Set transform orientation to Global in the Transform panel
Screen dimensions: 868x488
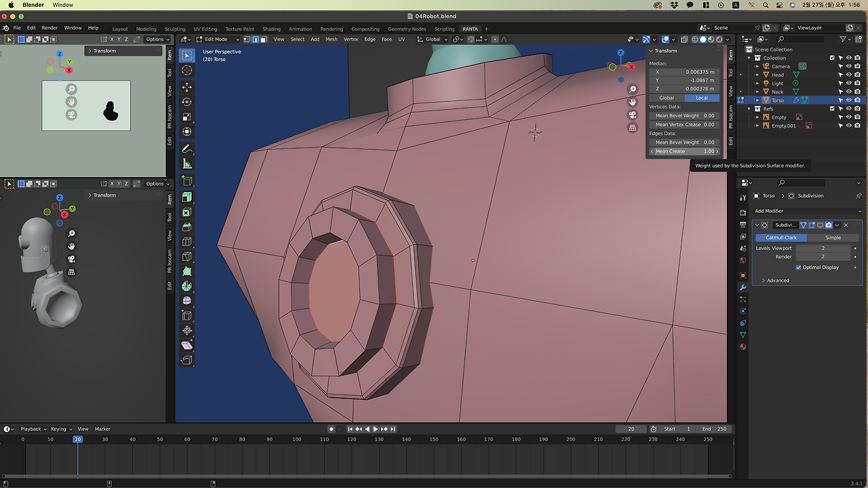667,98
